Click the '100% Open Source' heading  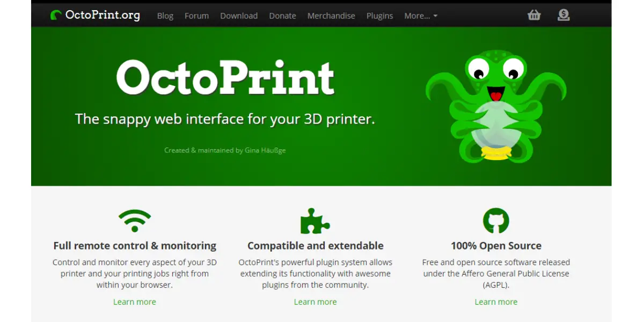(x=496, y=246)
